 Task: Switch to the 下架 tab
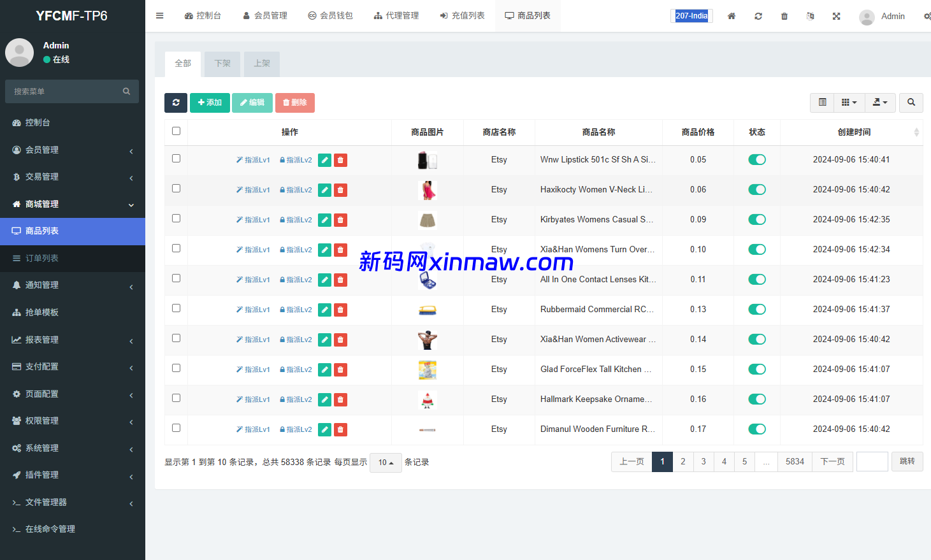[x=222, y=64]
